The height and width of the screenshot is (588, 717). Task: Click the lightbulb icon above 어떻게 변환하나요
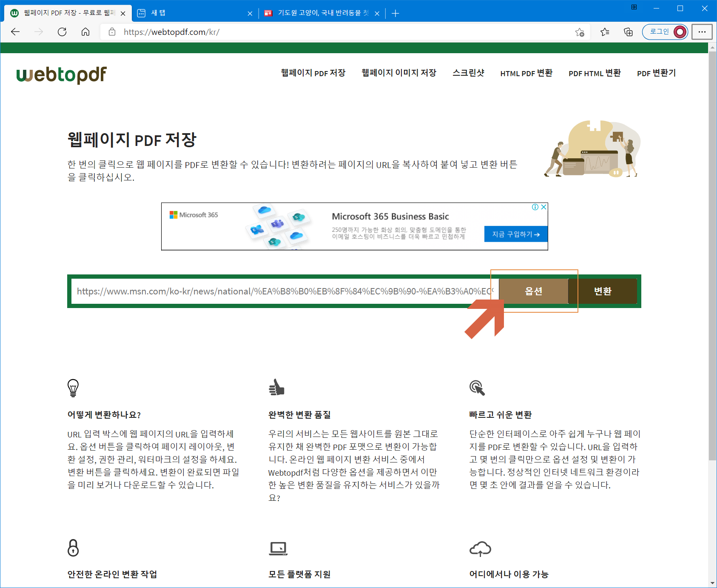pyautogui.click(x=73, y=388)
